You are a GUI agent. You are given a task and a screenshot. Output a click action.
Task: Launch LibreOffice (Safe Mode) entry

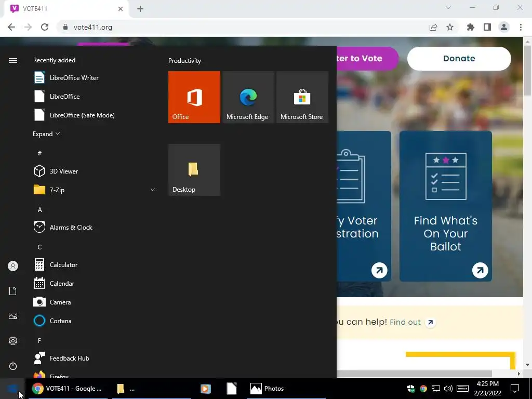tap(95, 115)
